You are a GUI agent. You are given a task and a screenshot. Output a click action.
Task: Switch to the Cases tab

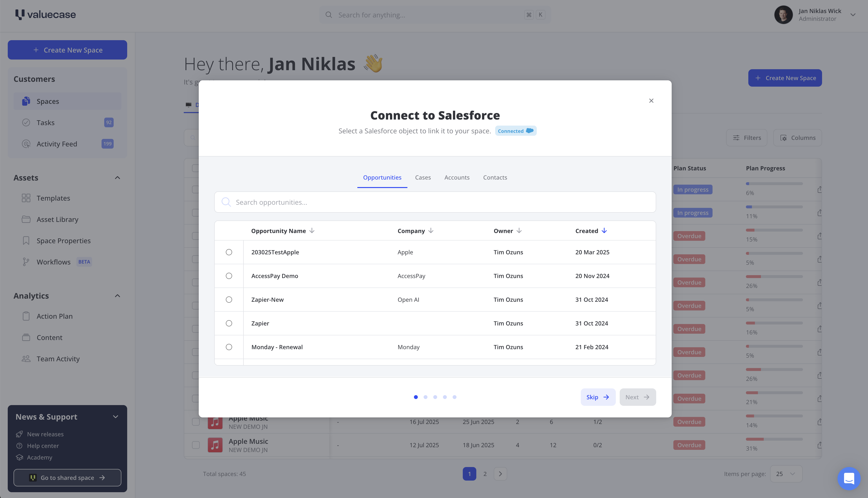coord(423,178)
